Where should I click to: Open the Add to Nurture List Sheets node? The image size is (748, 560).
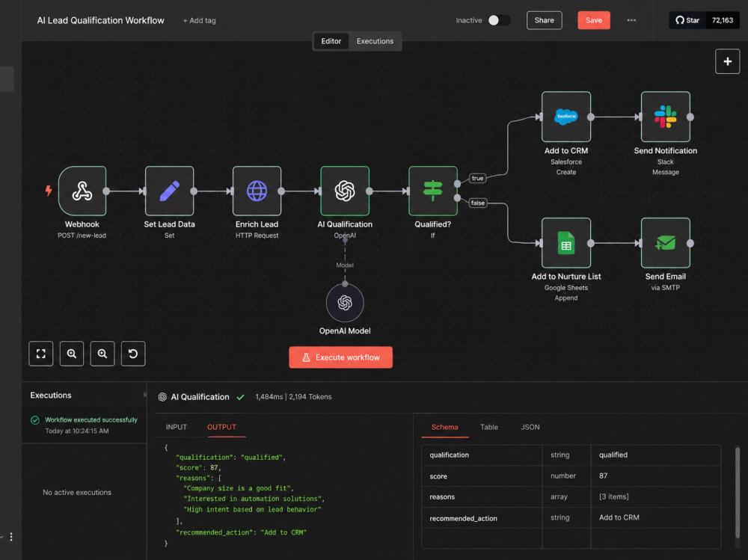pyautogui.click(x=566, y=243)
